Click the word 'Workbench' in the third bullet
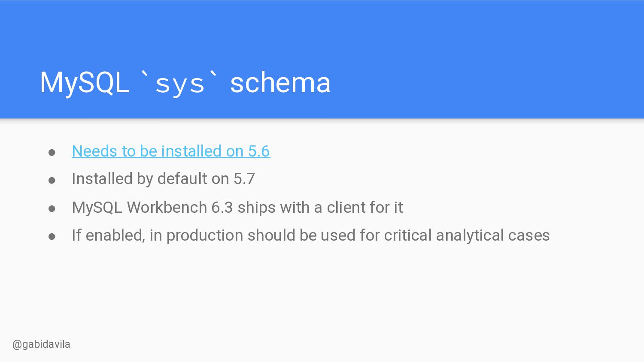This screenshot has width=644, height=362. tap(167, 208)
